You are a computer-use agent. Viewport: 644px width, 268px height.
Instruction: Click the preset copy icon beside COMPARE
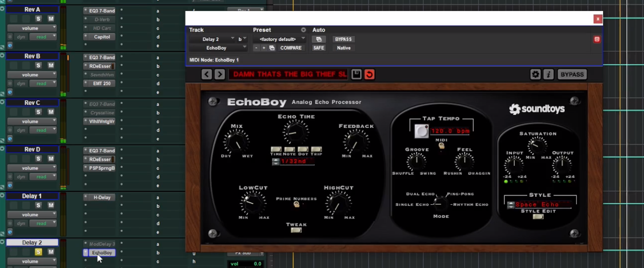272,48
